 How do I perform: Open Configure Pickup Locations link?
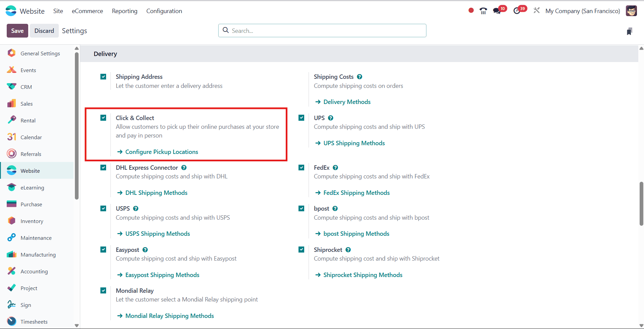pyautogui.click(x=157, y=152)
